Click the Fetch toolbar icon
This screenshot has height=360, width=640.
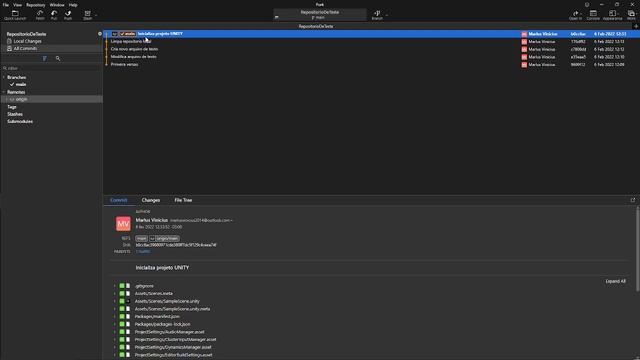point(40,13)
